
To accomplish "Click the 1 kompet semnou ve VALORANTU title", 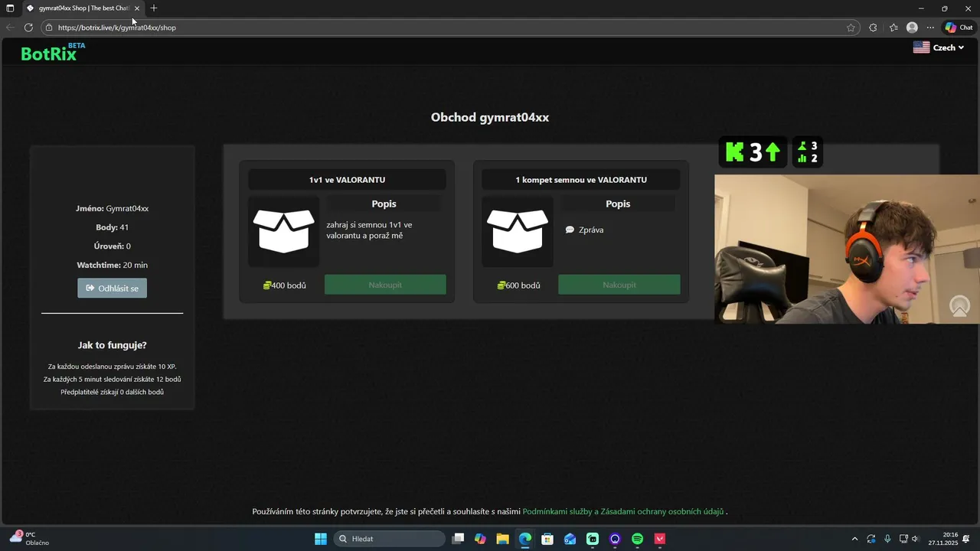I will point(581,180).
